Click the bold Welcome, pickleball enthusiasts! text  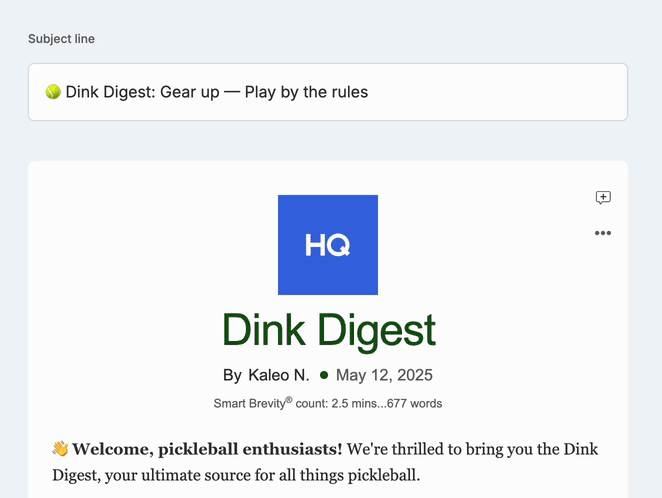point(207,449)
